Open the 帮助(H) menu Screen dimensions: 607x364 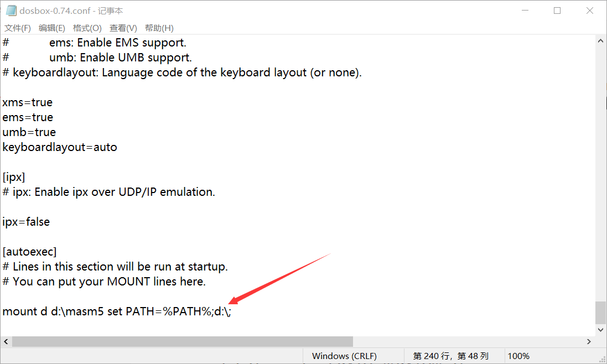click(159, 28)
